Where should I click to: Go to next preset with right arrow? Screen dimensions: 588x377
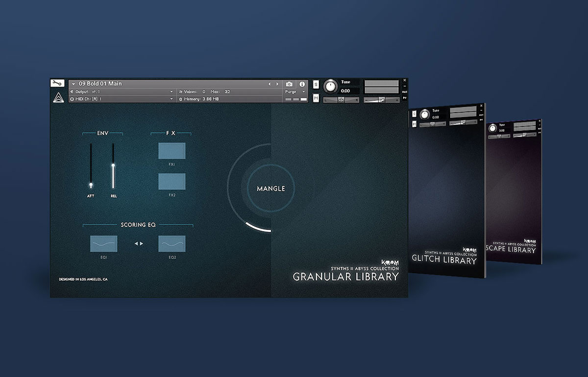277,84
